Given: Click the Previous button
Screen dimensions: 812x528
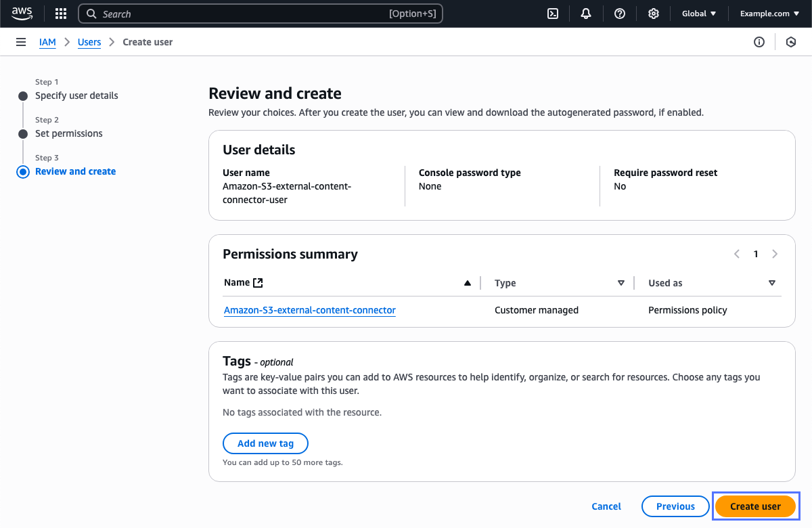Looking at the screenshot, I should pos(675,506).
